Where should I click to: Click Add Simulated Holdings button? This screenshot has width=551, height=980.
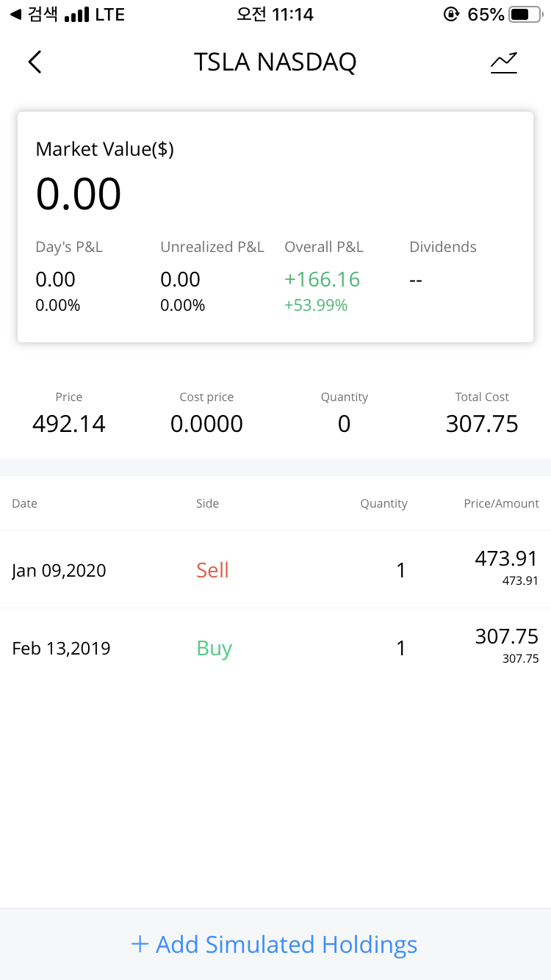click(x=275, y=944)
